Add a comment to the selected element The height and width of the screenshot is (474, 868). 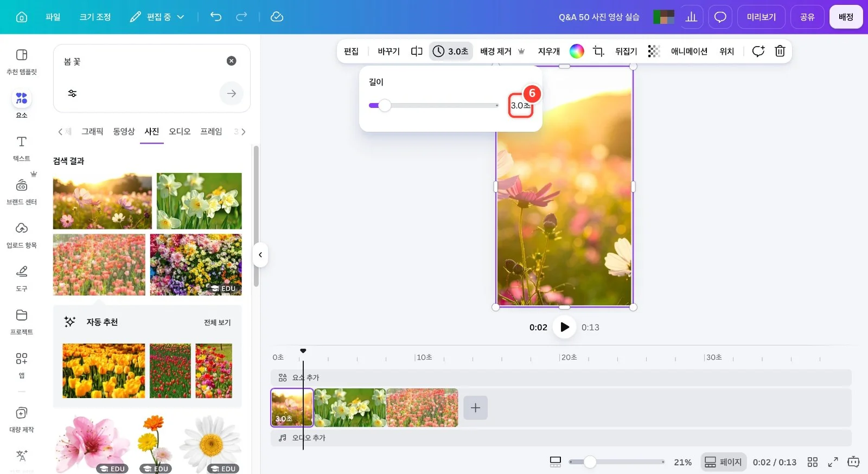pyautogui.click(x=758, y=51)
